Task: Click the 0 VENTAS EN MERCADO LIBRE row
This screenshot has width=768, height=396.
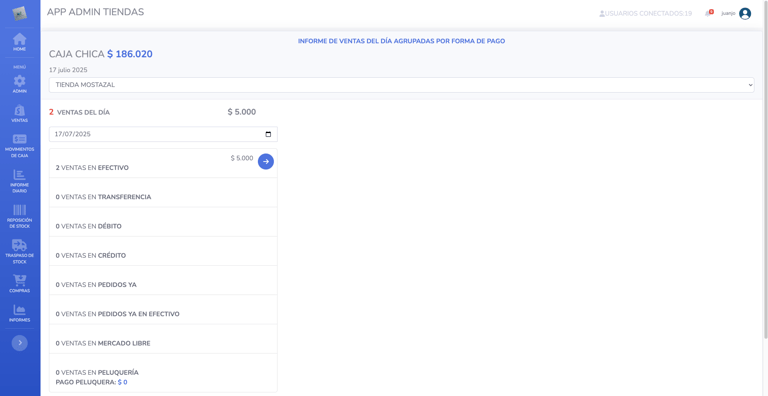Action: point(163,339)
